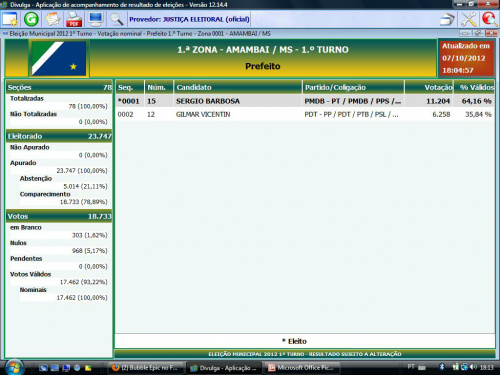Open new window icon with star
This screenshot has width=500, height=375.
[x=10, y=19]
